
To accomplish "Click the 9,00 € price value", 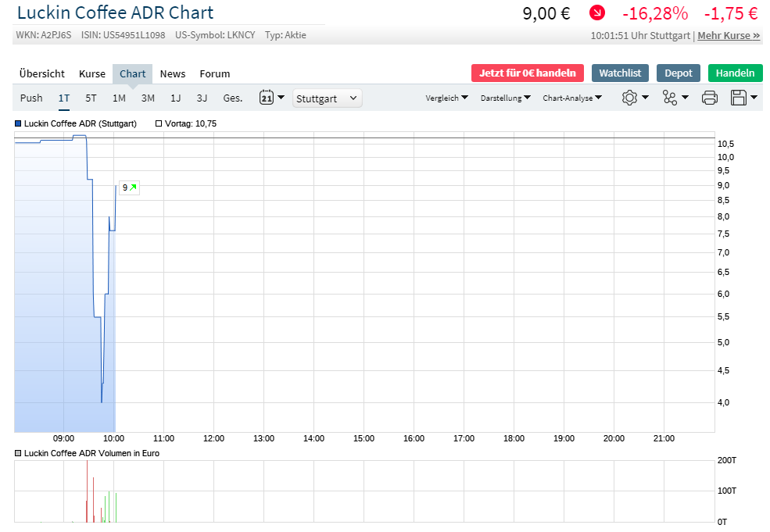I will tap(546, 13).
